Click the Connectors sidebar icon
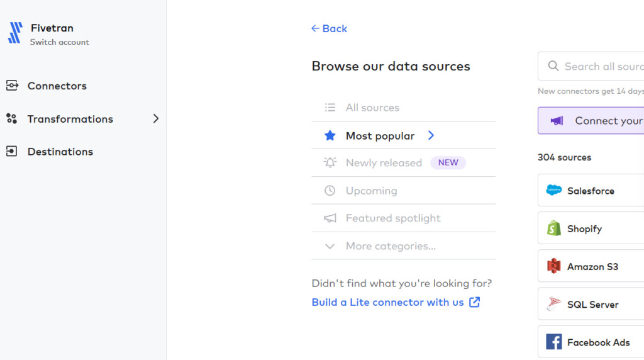This screenshot has height=360, width=644. click(x=12, y=86)
